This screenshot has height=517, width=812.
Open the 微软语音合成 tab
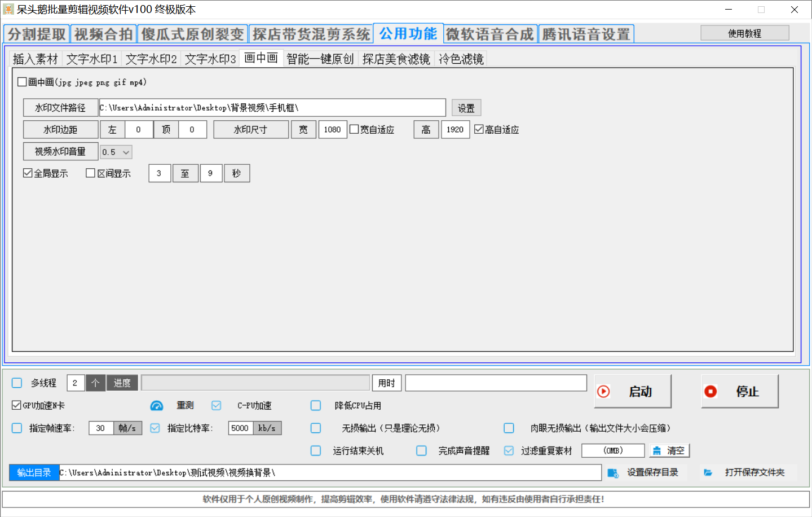point(490,34)
